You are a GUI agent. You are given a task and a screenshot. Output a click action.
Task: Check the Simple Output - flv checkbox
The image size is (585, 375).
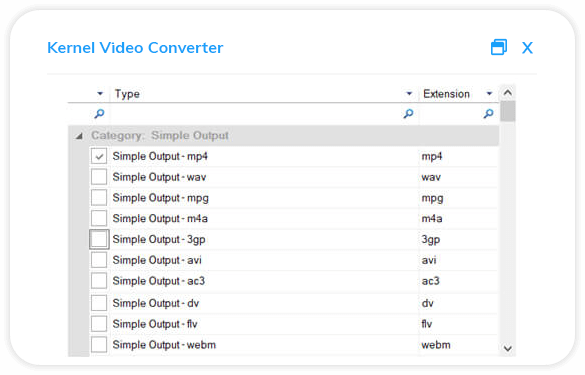coord(99,324)
